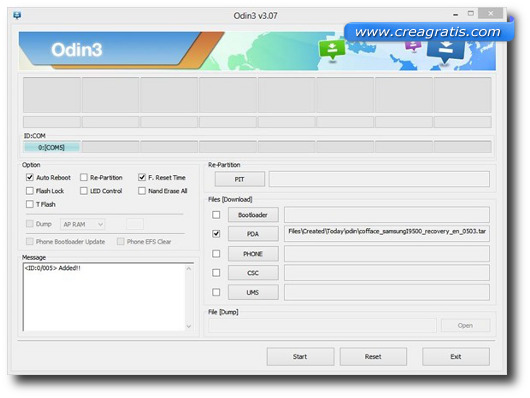The image size is (530, 398).
Task: Click the Bootloader file path field
Action: (x=387, y=215)
